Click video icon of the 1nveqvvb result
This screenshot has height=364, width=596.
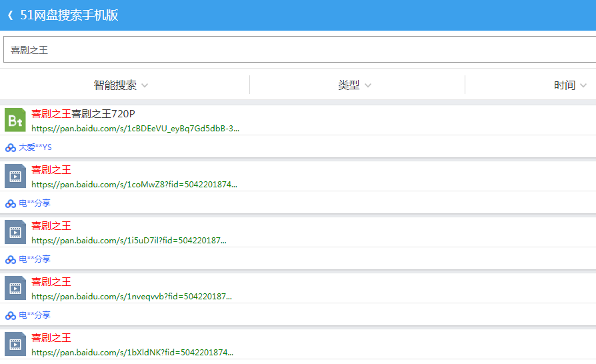coord(15,288)
